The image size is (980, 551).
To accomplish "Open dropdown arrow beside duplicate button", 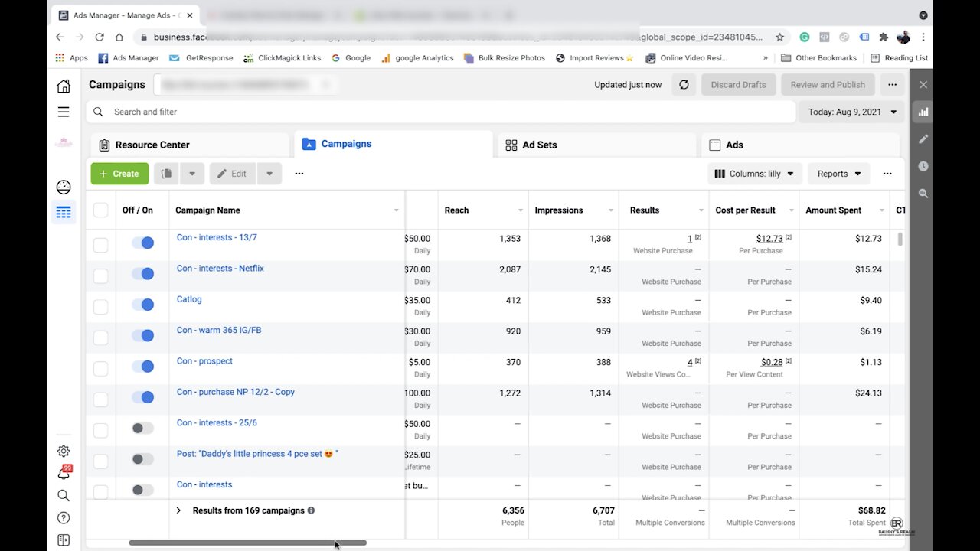I will pyautogui.click(x=192, y=174).
